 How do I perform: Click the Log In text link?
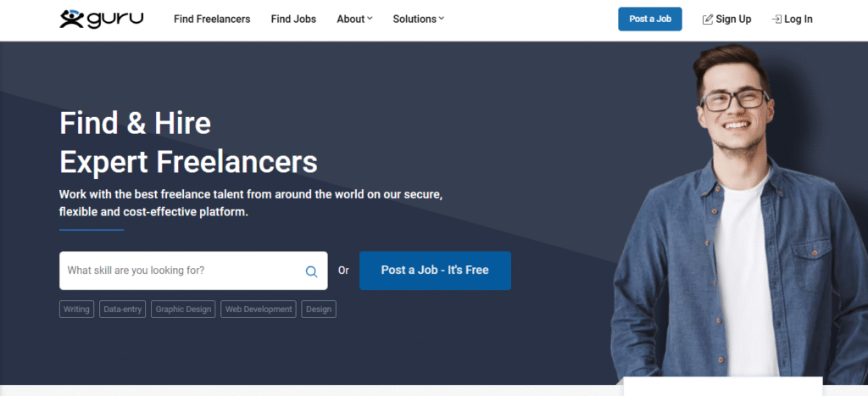click(x=798, y=20)
